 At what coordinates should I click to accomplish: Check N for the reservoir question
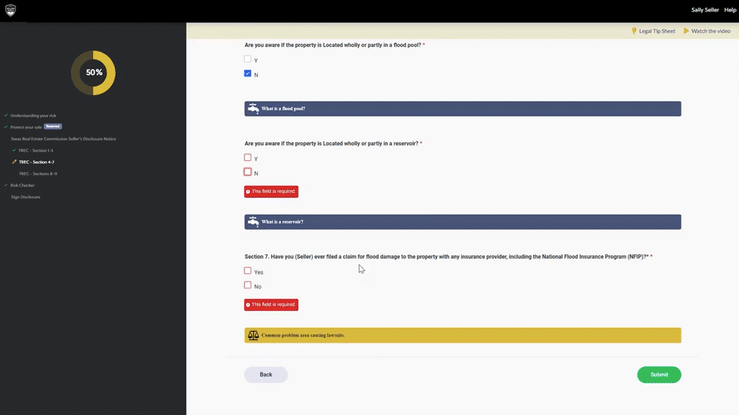coord(247,172)
